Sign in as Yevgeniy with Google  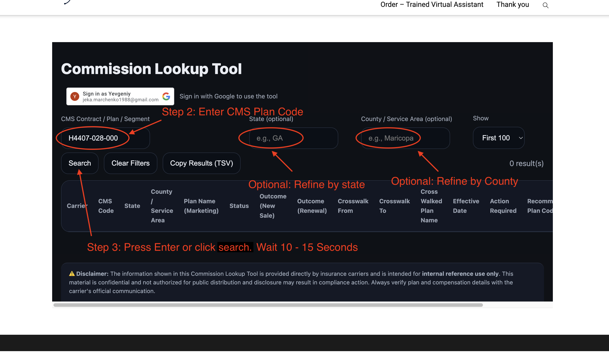point(120,96)
